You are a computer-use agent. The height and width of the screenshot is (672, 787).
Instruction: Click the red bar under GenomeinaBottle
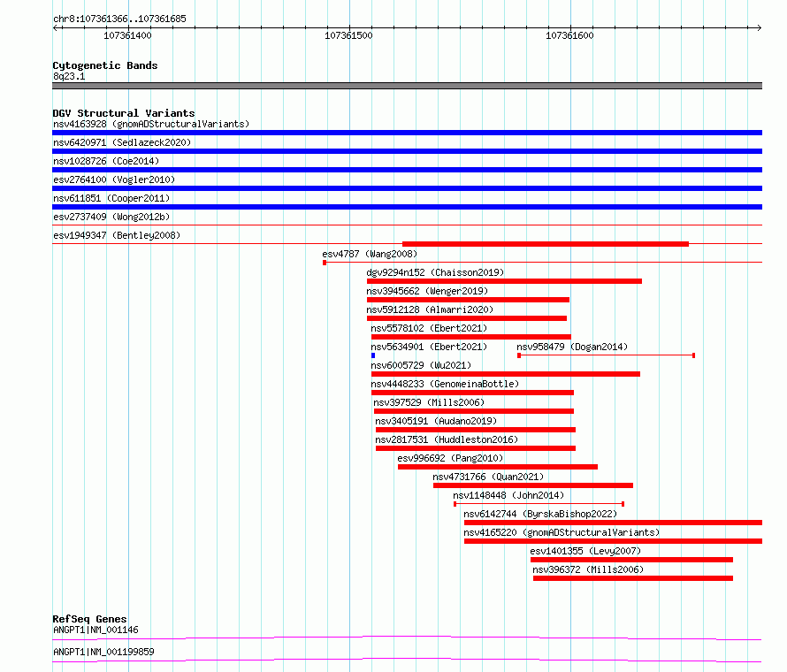pos(473,393)
